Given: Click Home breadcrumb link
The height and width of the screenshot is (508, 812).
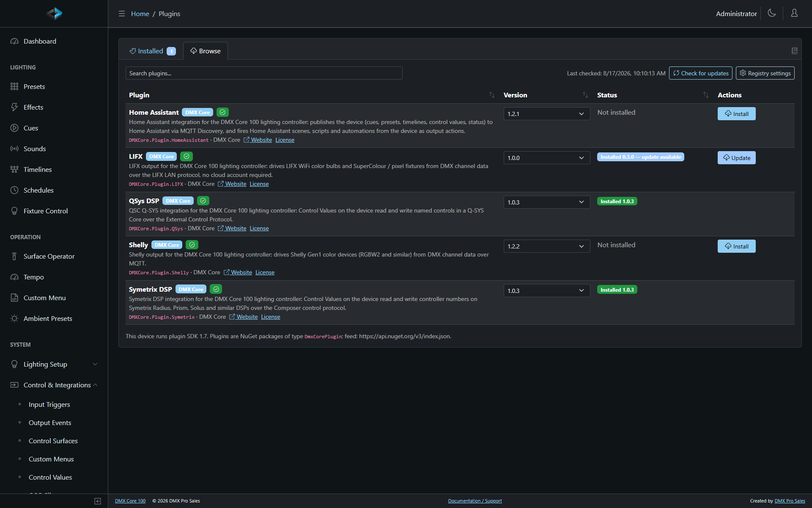Looking at the screenshot, I should [140, 14].
